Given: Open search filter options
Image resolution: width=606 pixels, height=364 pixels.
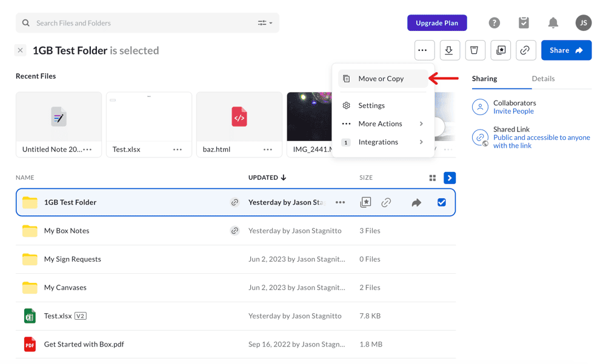Looking at the screenshot, I should (x=264, y=22).
